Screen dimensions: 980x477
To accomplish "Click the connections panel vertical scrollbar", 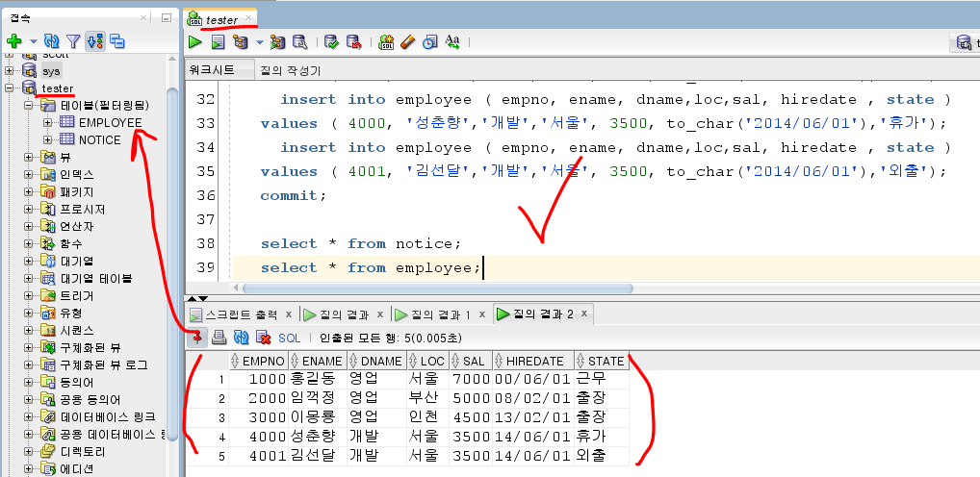I will point(172,263).
